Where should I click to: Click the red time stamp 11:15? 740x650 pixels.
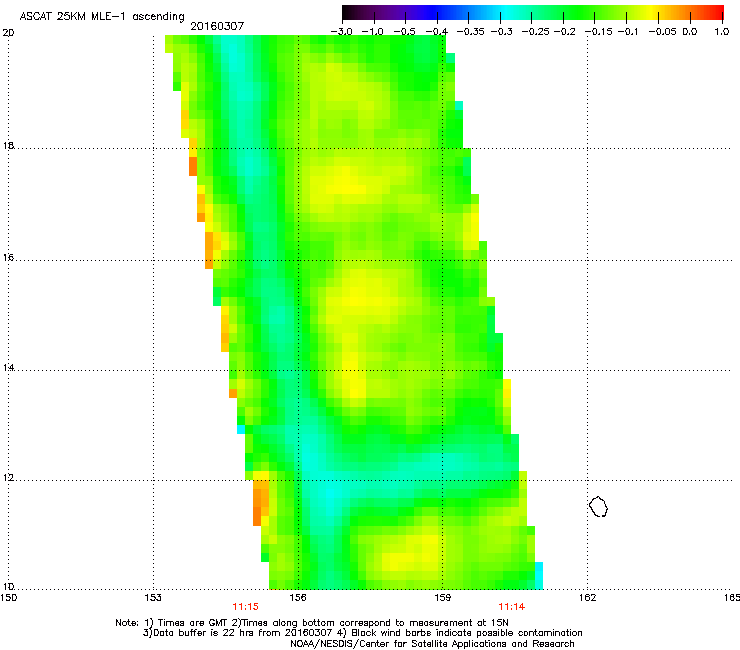point(245,607)
